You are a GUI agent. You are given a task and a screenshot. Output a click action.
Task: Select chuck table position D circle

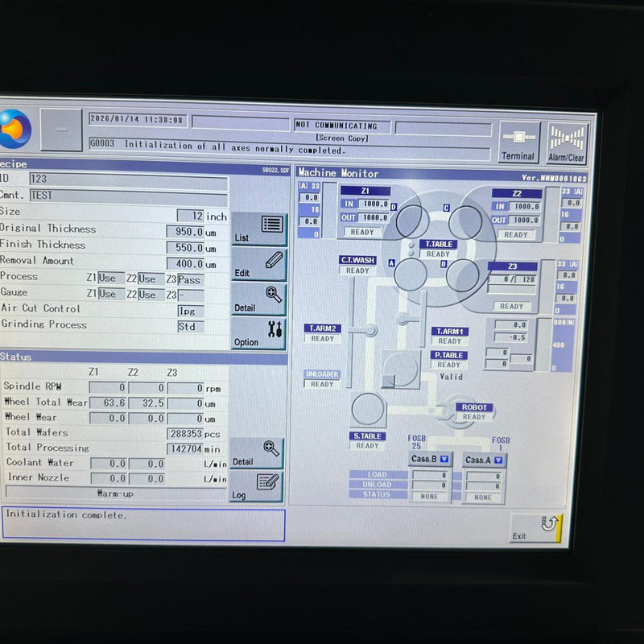tap(412, 221)
